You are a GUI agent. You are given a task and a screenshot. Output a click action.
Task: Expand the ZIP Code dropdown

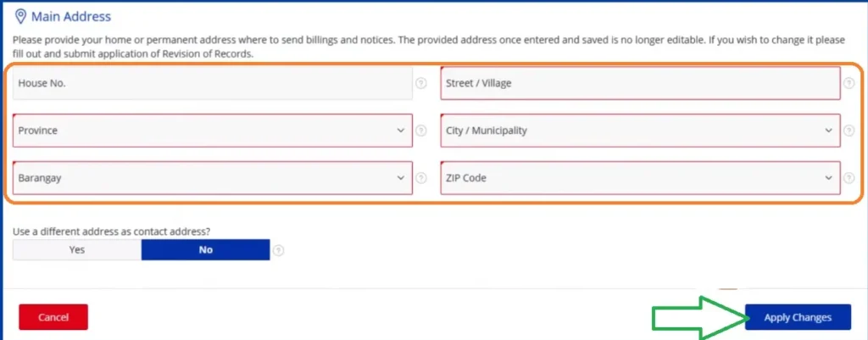(x=640, y=179)
